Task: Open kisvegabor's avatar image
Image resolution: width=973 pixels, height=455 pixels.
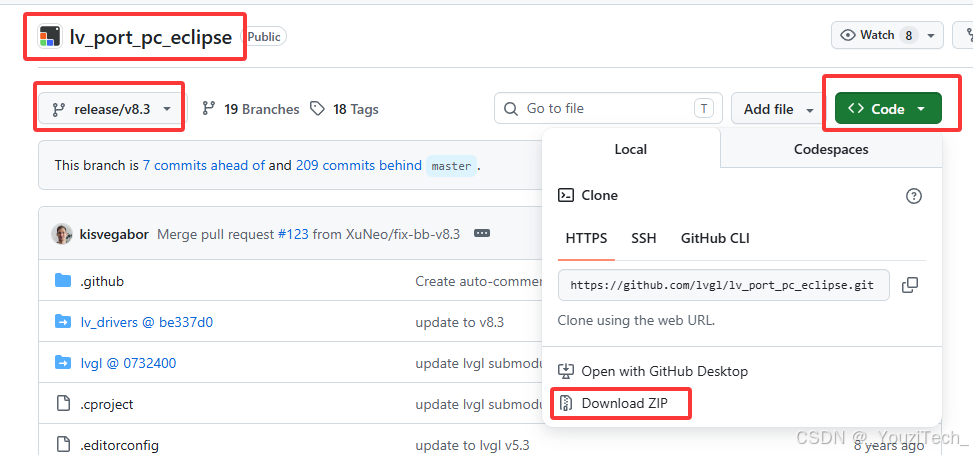Action: click(x=61, y=234)
